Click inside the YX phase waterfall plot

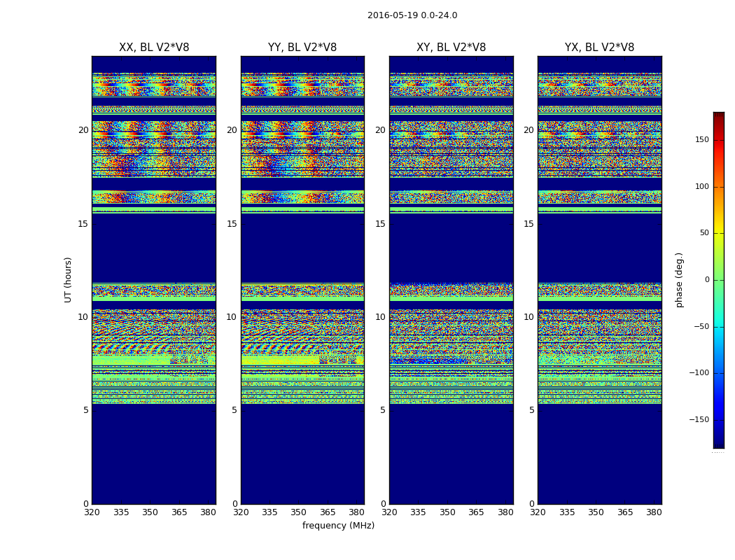(x=599, y=280)
